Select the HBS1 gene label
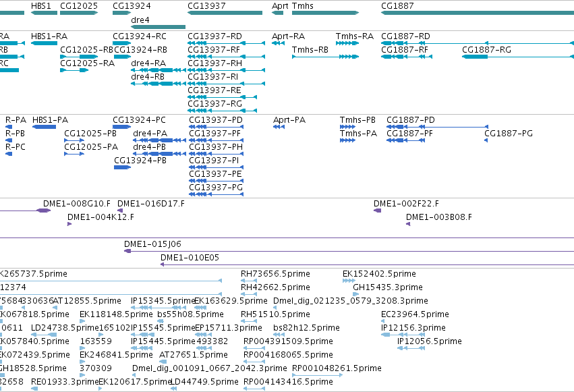Viewport: 574px width, 392px height. 40,6
